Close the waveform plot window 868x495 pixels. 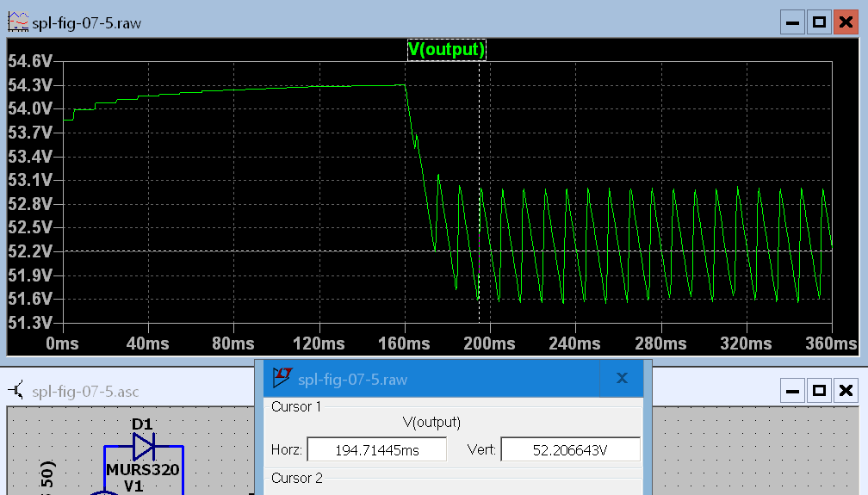click(844, 23)
